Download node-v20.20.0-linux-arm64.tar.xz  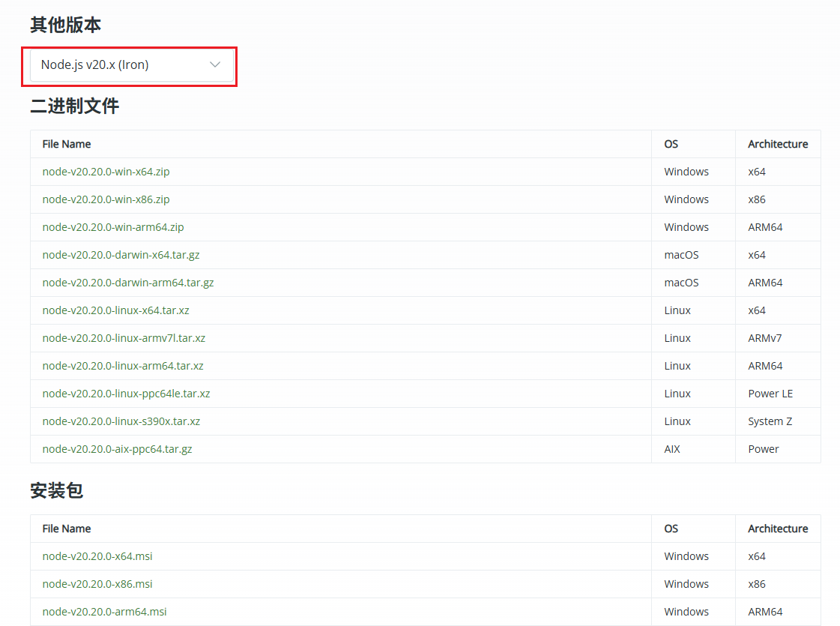[123, 366]
